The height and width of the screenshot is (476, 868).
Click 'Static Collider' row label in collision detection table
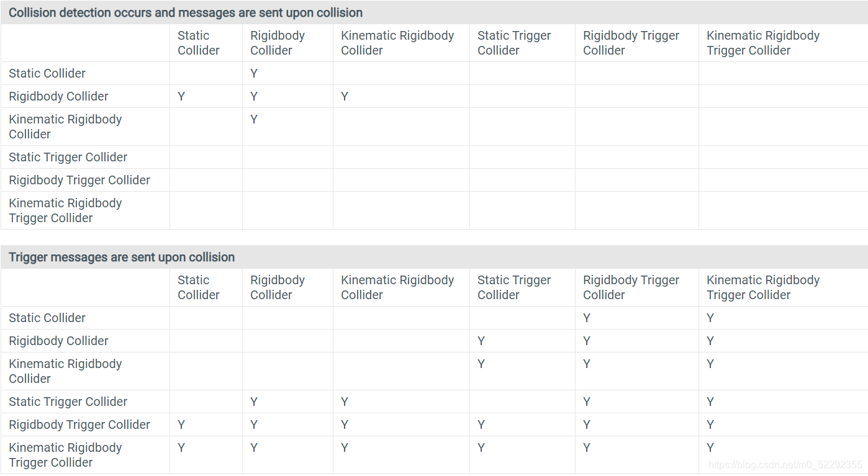47,73
